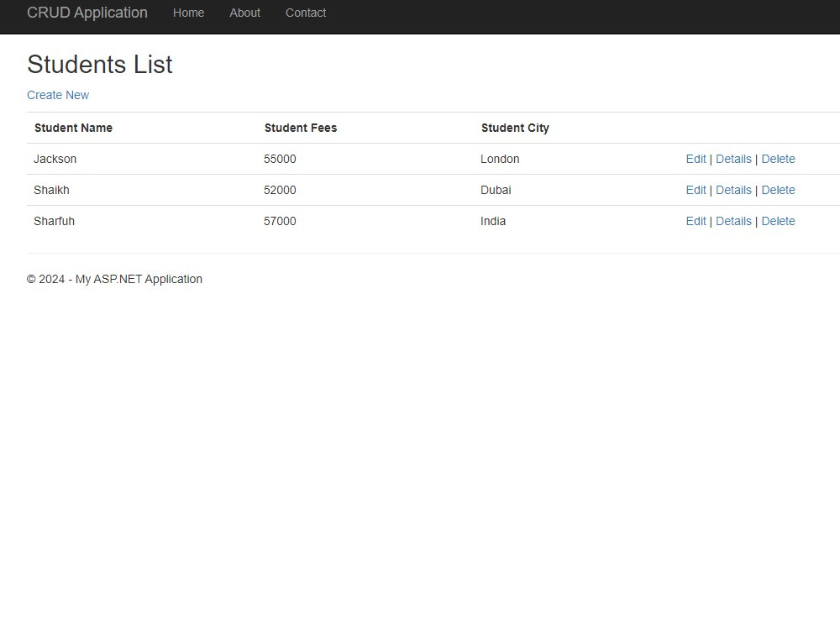Open the About page in navbar
Viewport: 840px width, 630px height.
click(244, 13)
